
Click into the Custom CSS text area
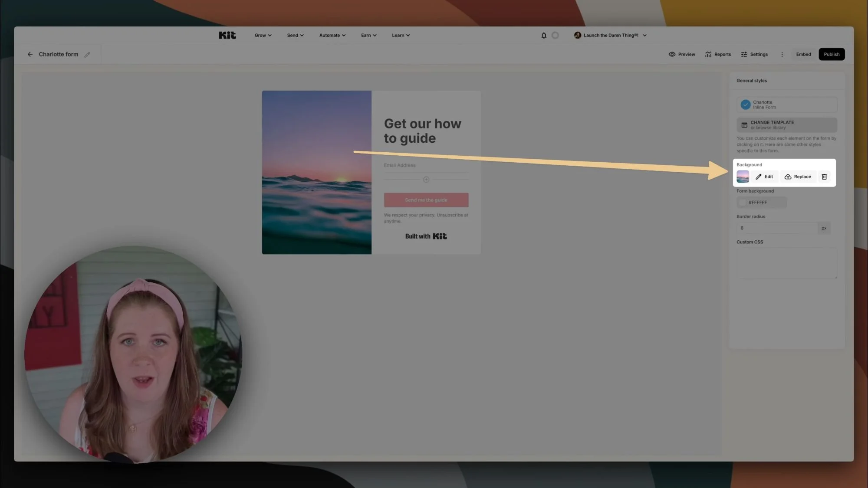click(x=786, y=263)
